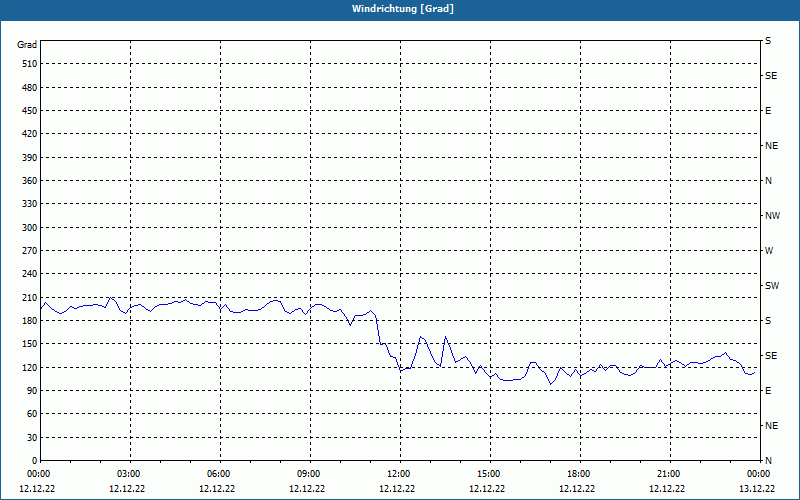
Task: Click the 21:00 time tick label
Action: (670, 474)
